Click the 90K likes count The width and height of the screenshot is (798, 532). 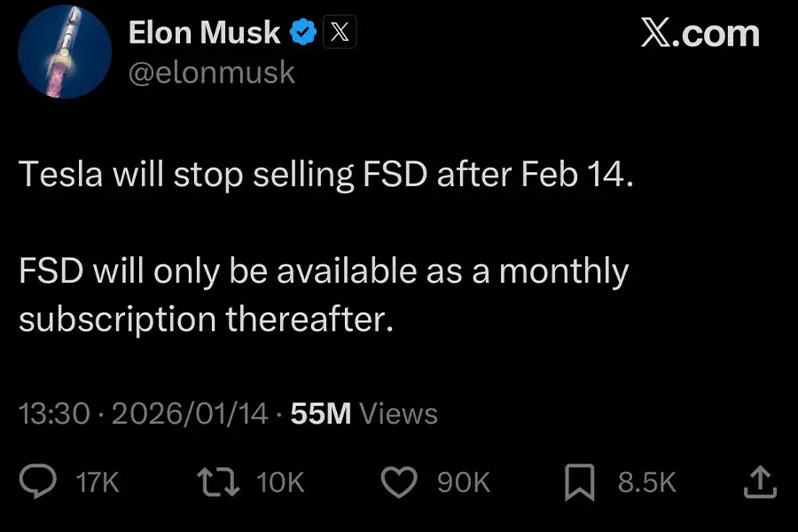[x=464, y=482]
